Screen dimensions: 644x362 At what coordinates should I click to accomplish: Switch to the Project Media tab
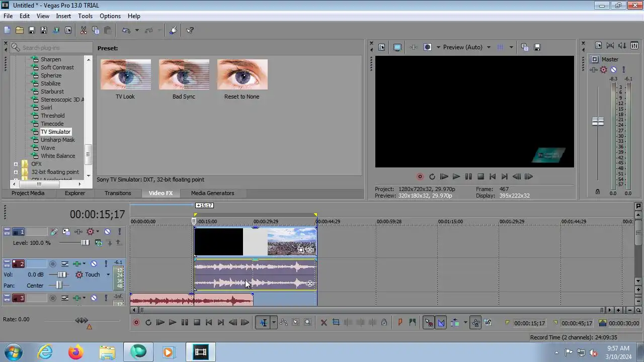[28, 193]
